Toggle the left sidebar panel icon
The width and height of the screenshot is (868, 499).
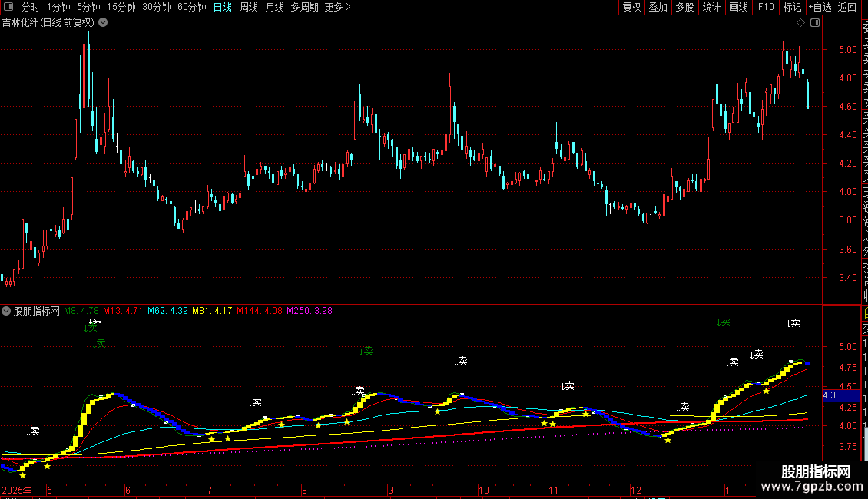pyautogui.click(x=8, y=7)
